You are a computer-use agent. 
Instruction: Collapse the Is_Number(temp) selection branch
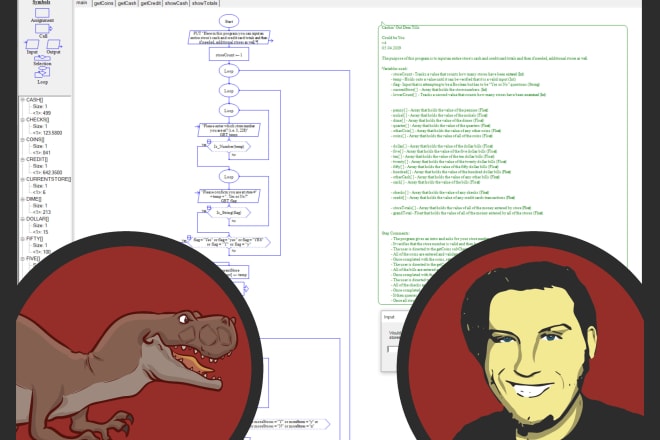pos(209,142)
